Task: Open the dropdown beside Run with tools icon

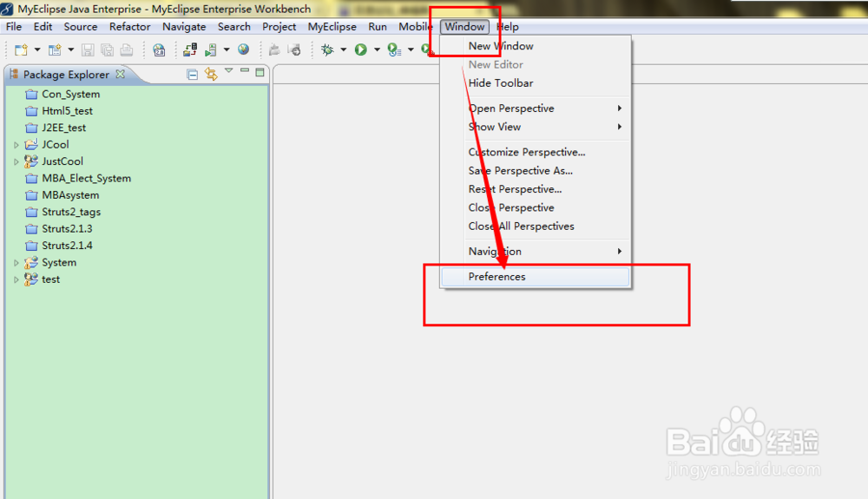Action: [x=411, y=49]
